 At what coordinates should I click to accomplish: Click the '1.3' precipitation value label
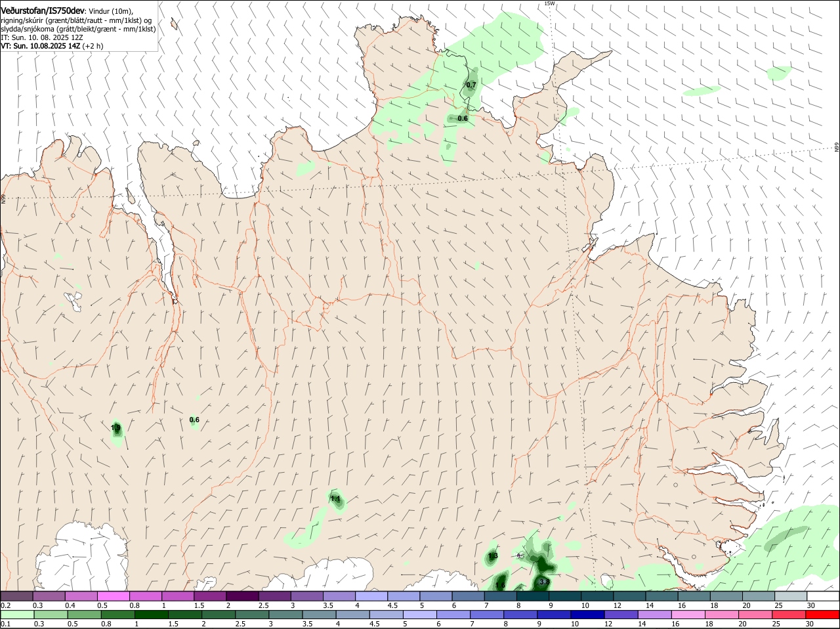click(493, 555)
